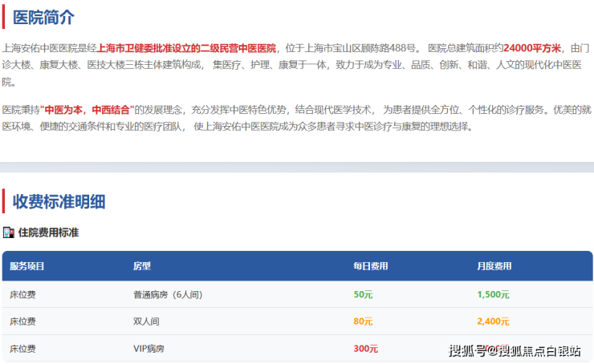
Task: Click the red 300元 daily fee
Action: (x=365, y=349)
